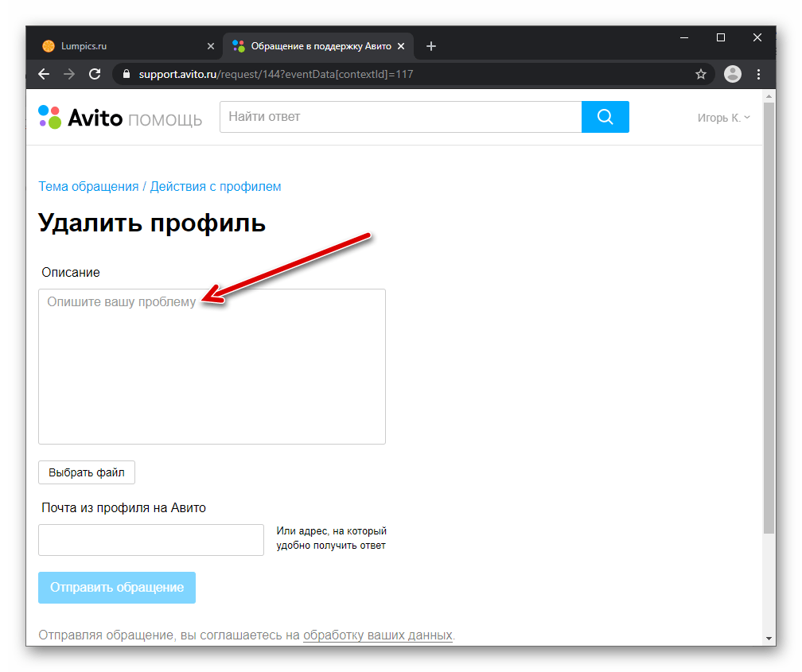The height and width of the screenshot is (672, 802).
Task: Open Chrome profile avatar icon
Action: coord(732,74)
